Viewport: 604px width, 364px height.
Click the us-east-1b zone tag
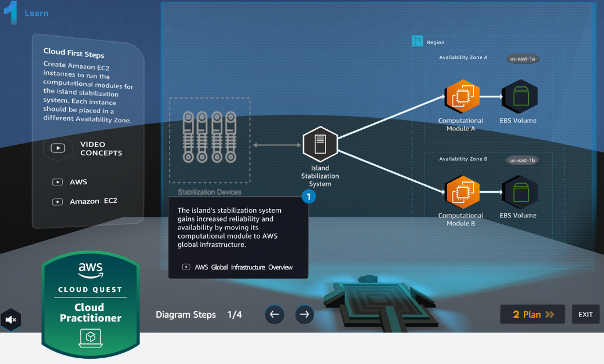(x=522, y=160)
